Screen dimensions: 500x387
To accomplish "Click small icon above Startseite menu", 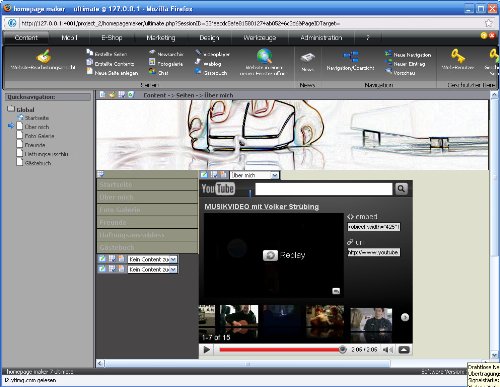I will pos(100,174).
